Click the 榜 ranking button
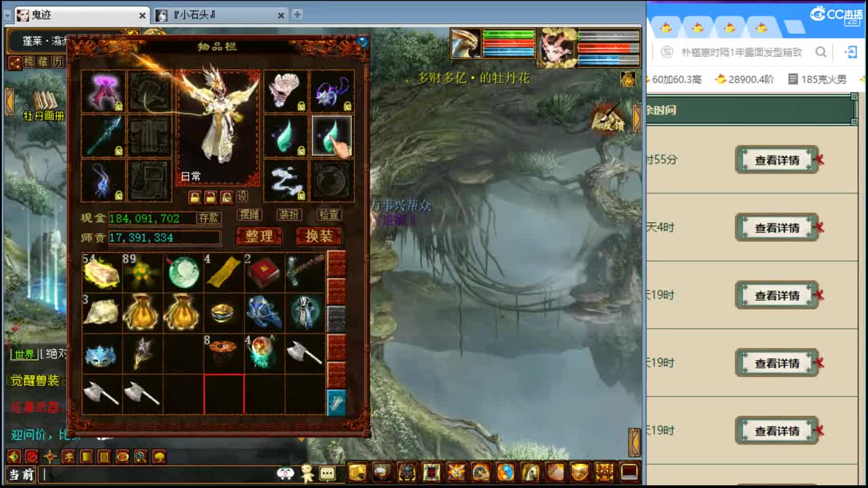Viewport: 868px width, 488px height. (29, 62)
